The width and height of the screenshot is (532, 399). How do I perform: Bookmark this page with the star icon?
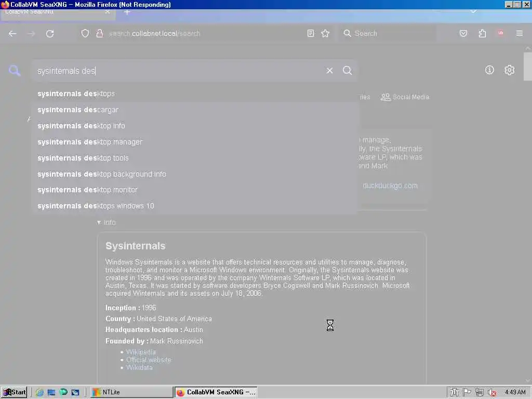325,33
